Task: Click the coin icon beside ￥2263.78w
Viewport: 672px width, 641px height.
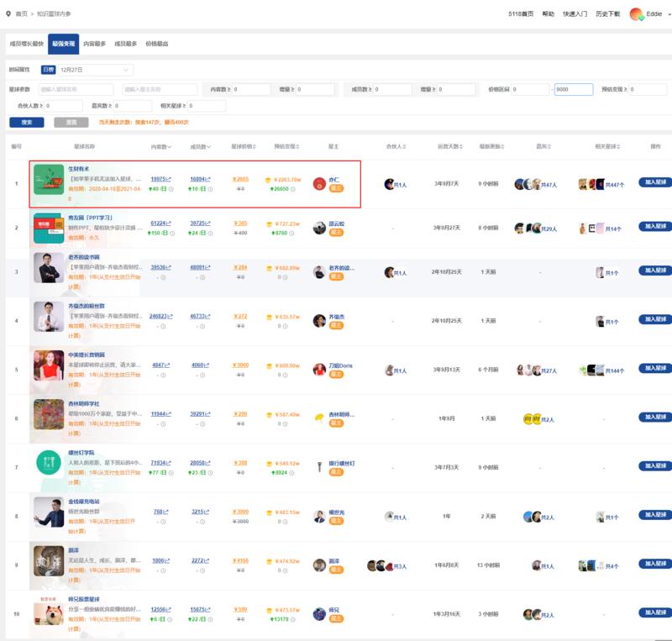Action: (x=269, y=179)
